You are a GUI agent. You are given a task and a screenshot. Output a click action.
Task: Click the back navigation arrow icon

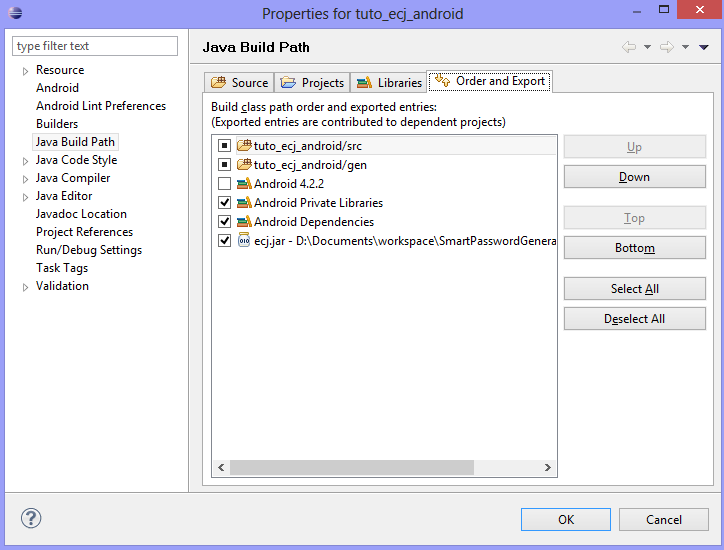629,47
